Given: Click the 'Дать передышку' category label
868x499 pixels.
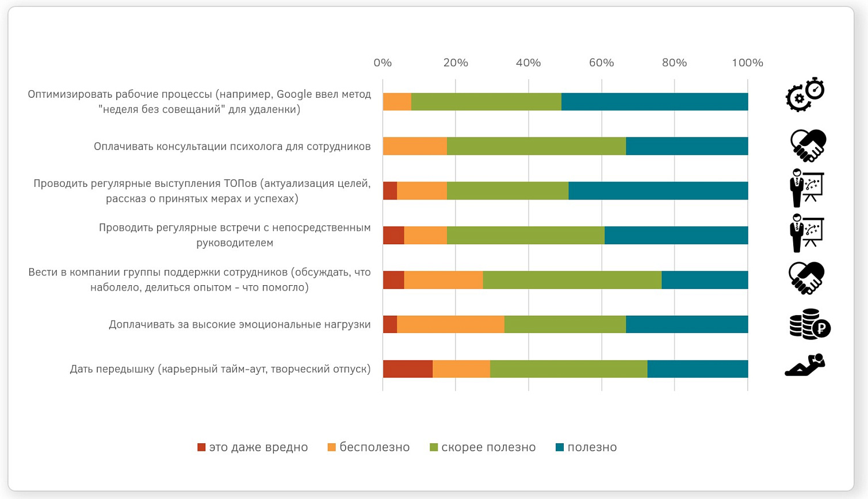Looking at the screenshot, I should click(x=220, y=369).
